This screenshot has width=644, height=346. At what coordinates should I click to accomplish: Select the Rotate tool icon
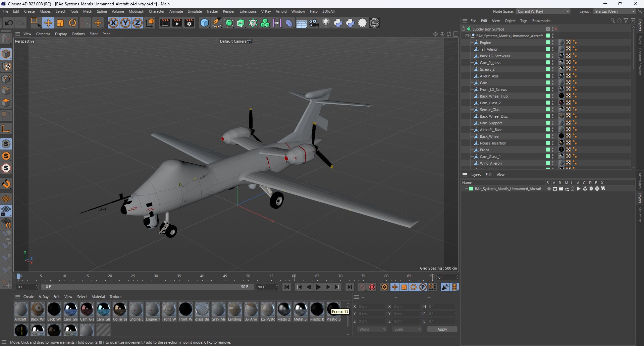[x=72, y=23]
